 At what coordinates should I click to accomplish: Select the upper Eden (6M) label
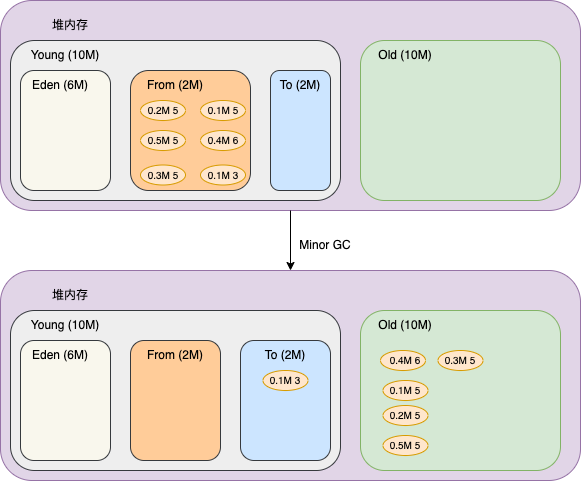(60, 85)
